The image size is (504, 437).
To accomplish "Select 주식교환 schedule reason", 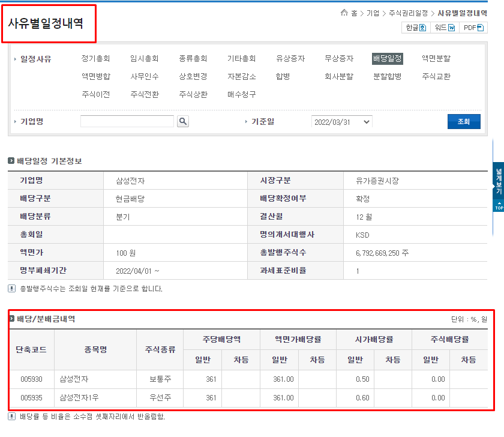I will pos(436,76).
